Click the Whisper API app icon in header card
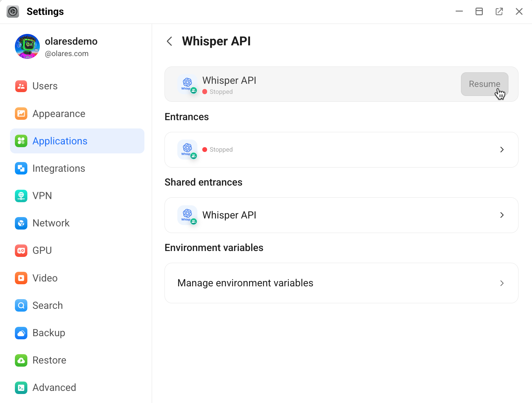This screenshot has height=403, width=532. 187,84
